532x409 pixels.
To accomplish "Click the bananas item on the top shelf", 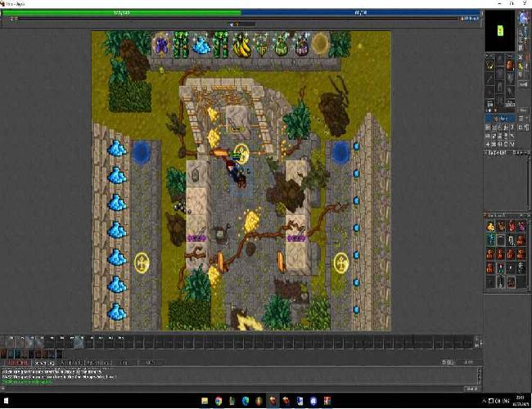I will (241, 46).
